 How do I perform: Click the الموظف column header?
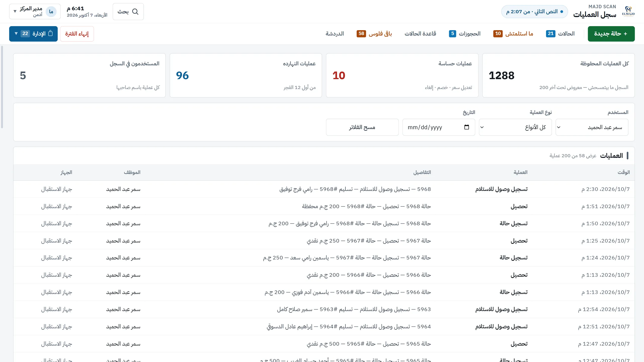pyautogui.click(x=132, y=172)
